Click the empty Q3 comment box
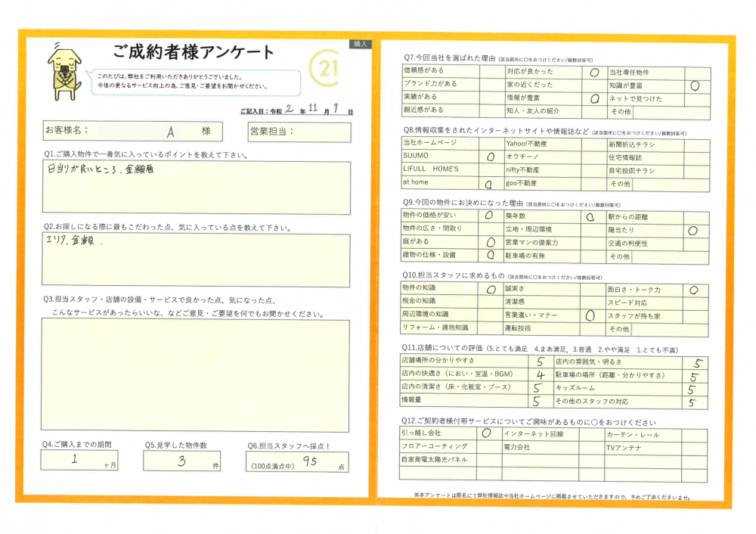 tap(196, 375)
